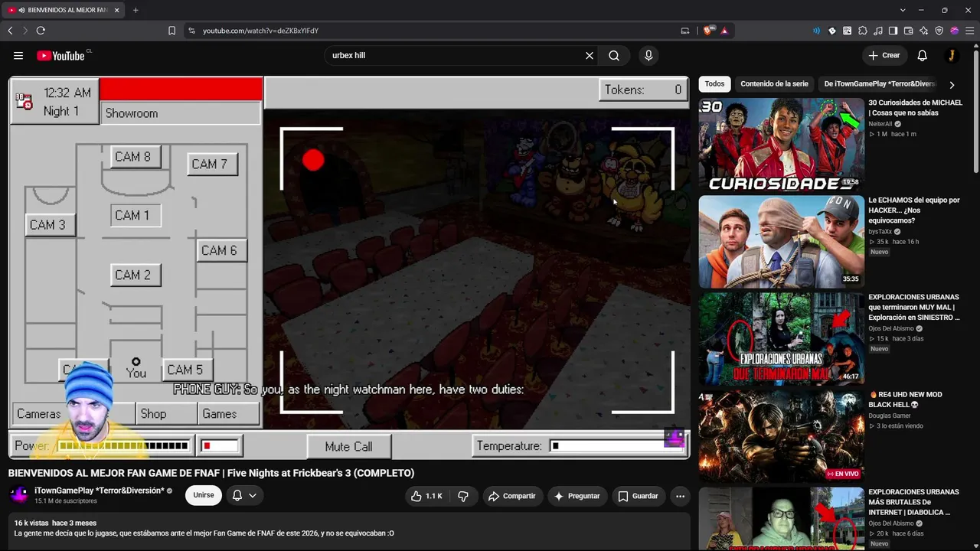Toggle the browser sidebar panel
Viewport: 980px width, 551px height.
pos(893,31)
